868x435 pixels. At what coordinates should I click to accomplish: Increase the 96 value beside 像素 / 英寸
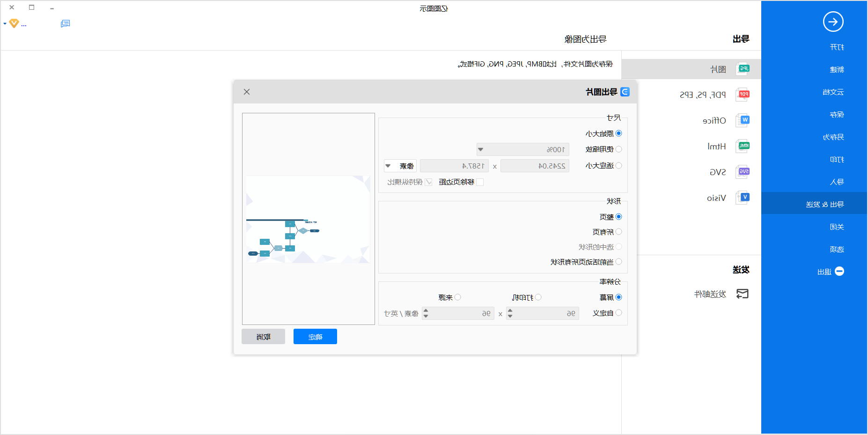[426, 310]
